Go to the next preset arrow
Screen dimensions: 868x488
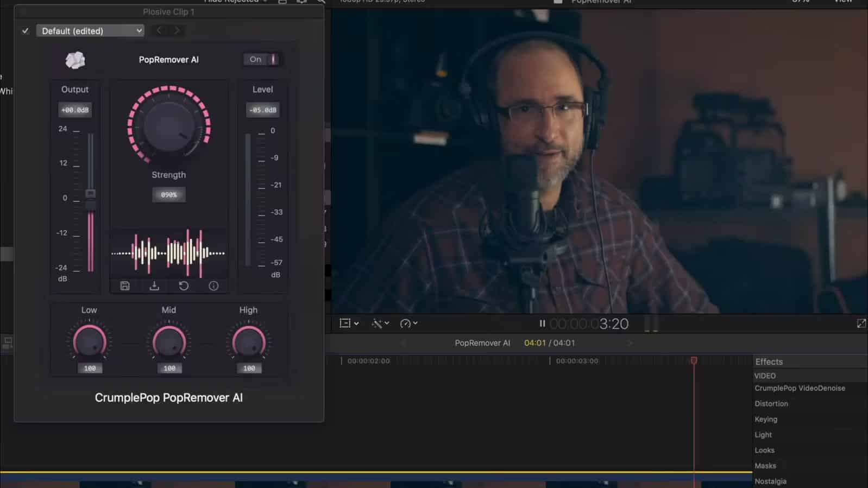click(177, 31)
